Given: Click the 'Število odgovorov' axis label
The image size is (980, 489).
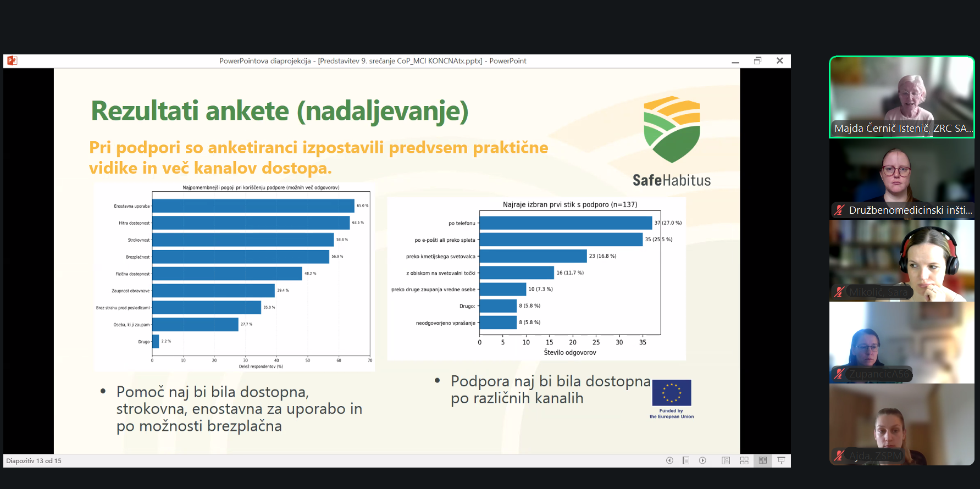Looking at the screenshot, I should [x=570, y=353].
